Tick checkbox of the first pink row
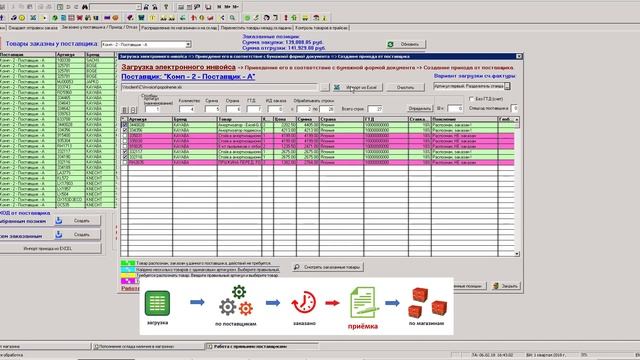 coord(124,136)
